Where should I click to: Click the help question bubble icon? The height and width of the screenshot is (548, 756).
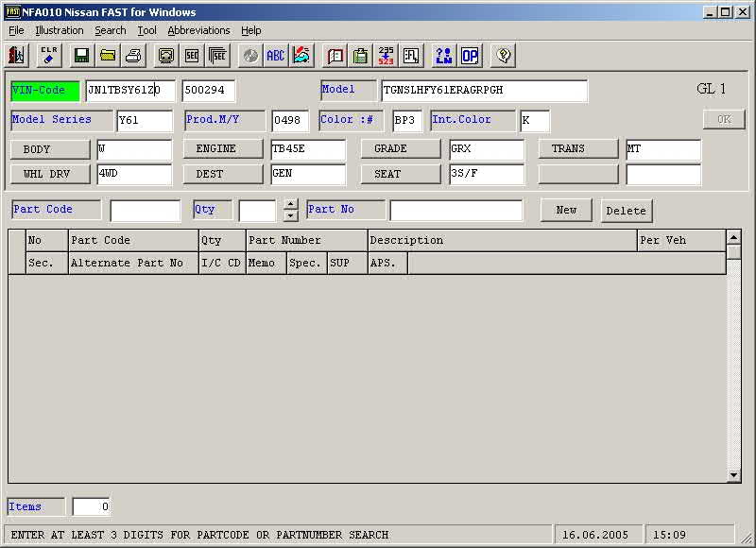pos(503,56)
